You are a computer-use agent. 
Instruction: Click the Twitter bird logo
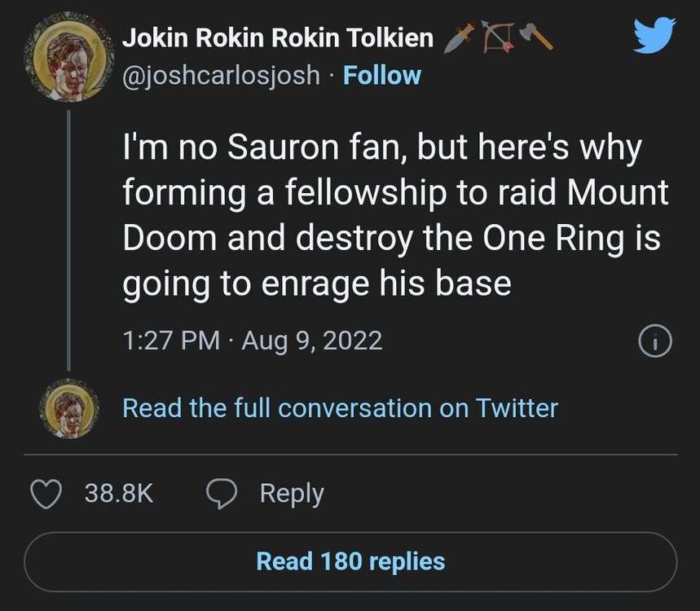(x=654, y=37)
